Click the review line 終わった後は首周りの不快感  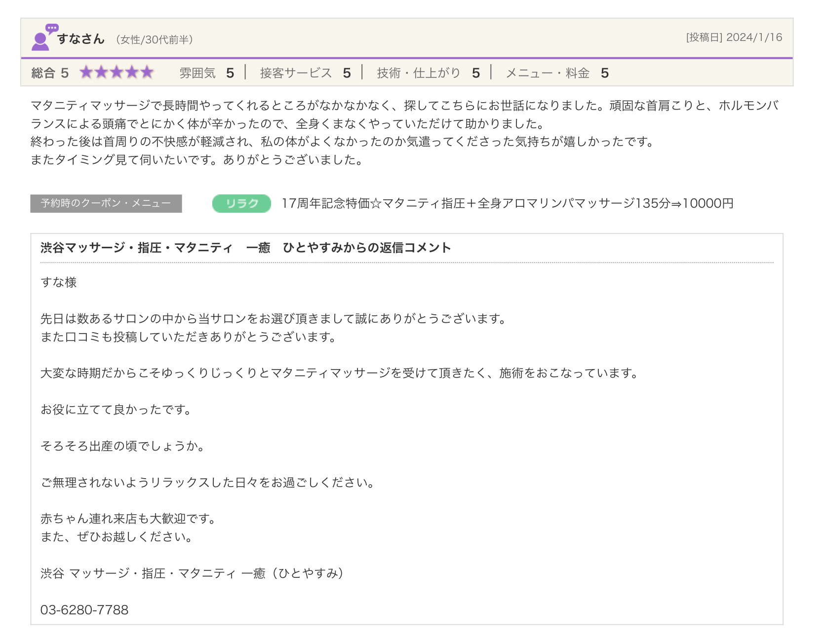tap(343, 142)
